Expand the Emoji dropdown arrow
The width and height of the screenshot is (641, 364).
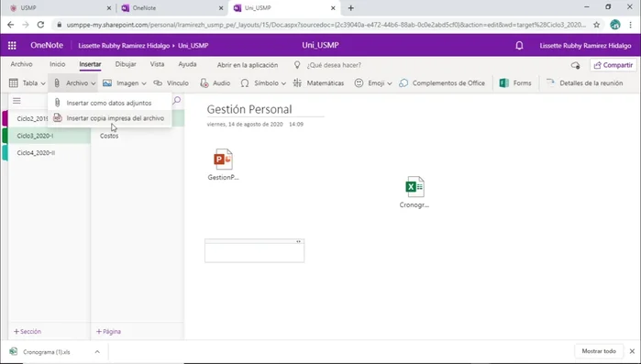[389, 83]
